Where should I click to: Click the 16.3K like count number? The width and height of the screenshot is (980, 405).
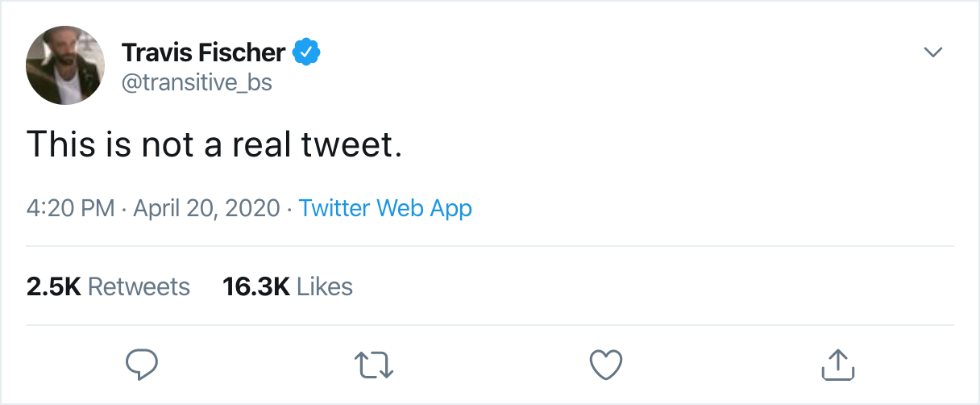point(255,286)
